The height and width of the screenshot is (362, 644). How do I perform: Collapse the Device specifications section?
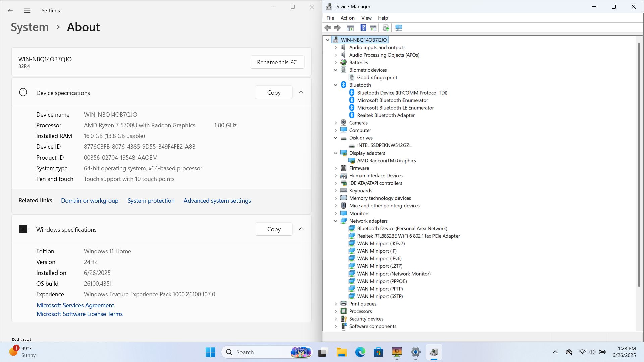pos(301,92)
